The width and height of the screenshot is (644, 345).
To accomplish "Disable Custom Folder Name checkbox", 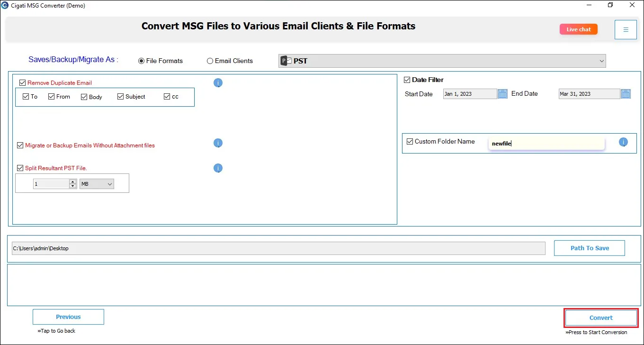I will coord(410,141).
